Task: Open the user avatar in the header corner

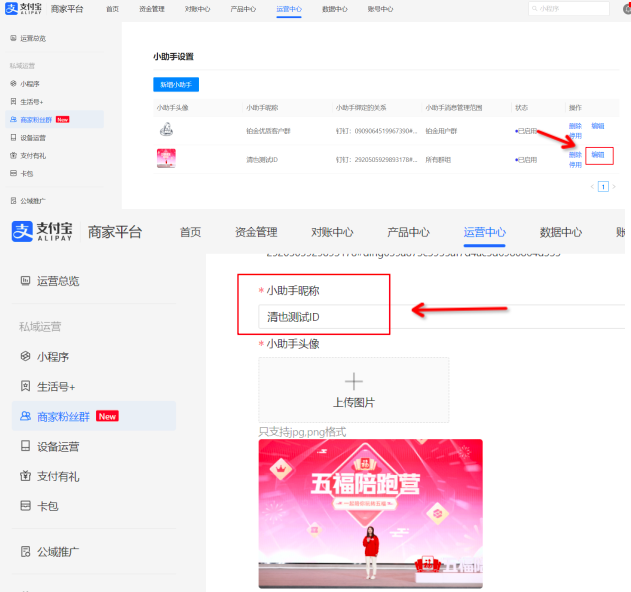Action: point(626,8)
